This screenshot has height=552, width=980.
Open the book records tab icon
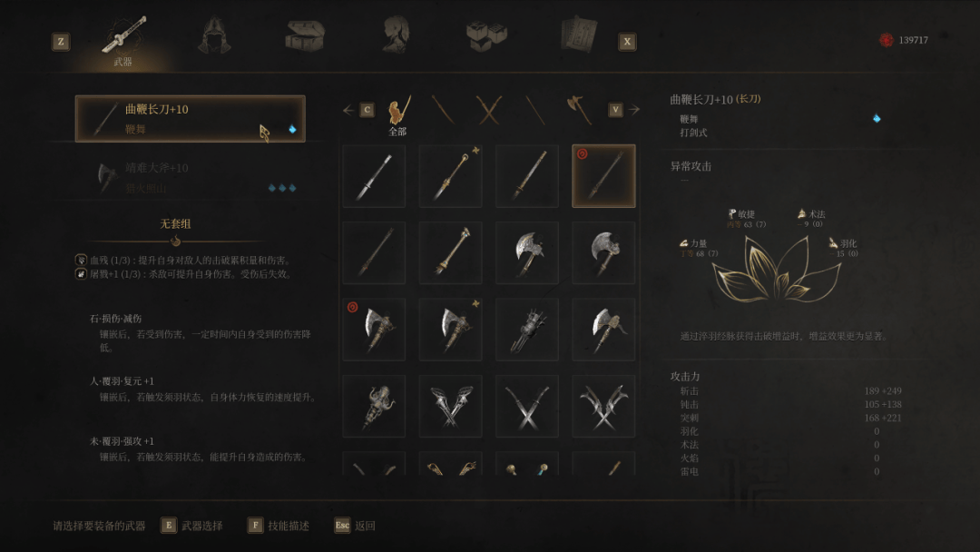click(x=579, y=34)
